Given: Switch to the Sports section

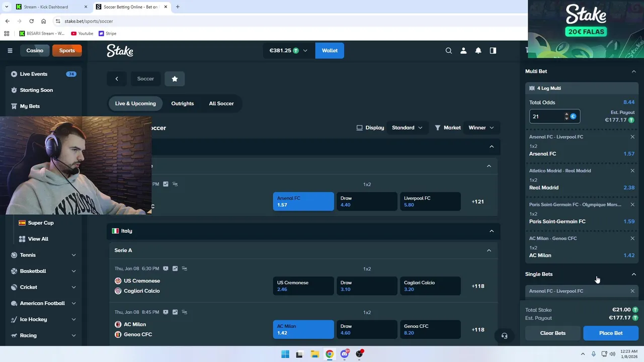Looking at the screenshot, I should [66, 50].
